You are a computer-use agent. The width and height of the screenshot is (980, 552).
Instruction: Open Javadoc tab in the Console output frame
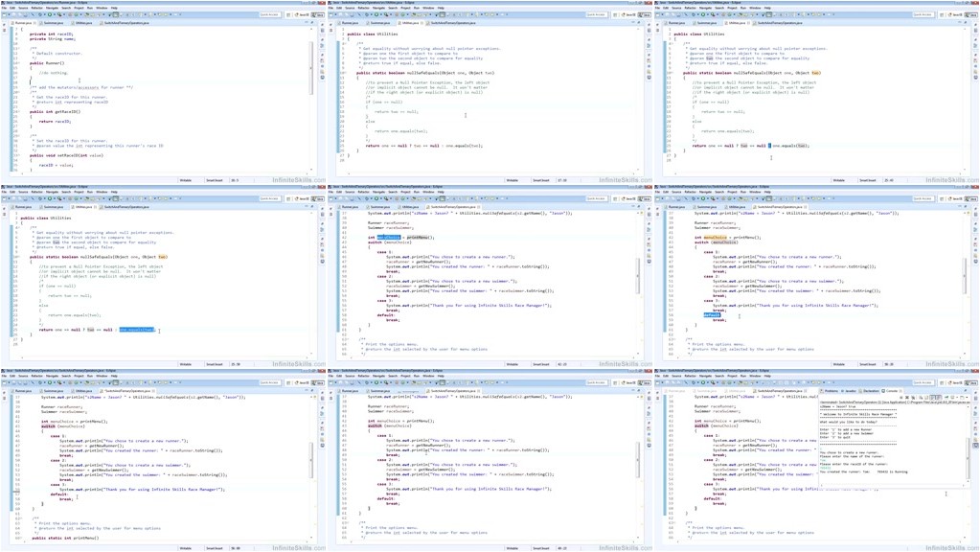click(848, 391)
